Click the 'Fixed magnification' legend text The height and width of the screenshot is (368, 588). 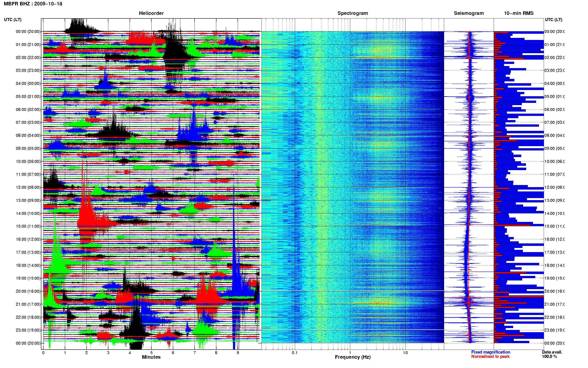pyautogui.click(x=491, y=352)
